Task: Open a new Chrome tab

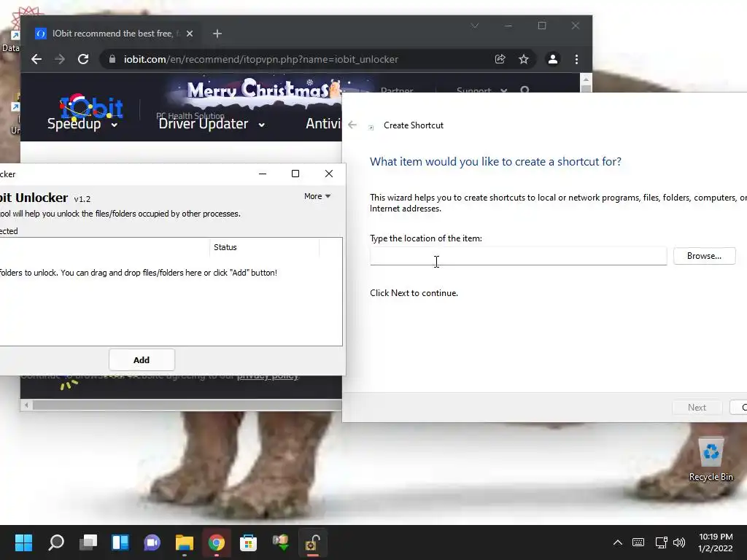Action: 217,34
